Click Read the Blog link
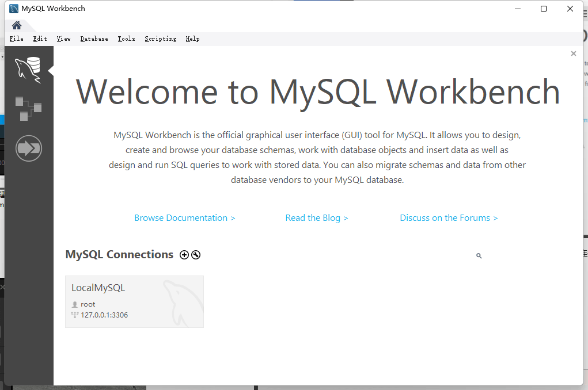Viewport: 588px width, 390px height. (317, 217)
